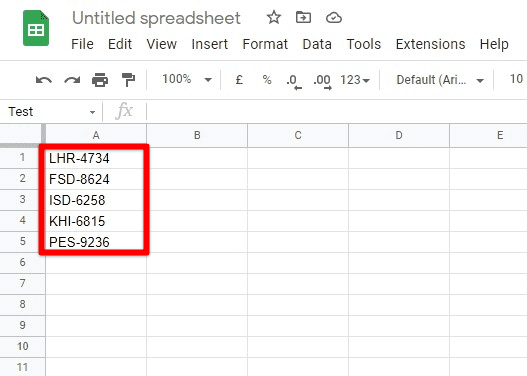Select row 7 header
This screenshot has height=376, width=527.
(22, 284)
